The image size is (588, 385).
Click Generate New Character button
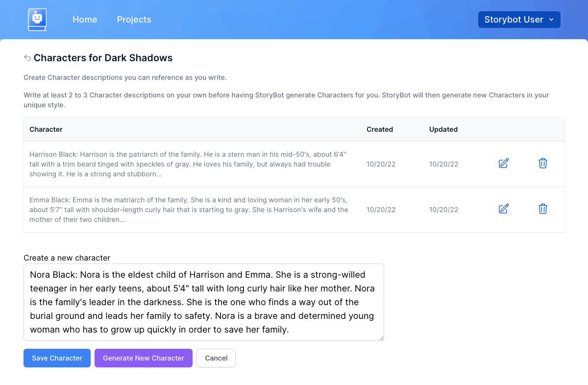pyautogui.click(x=144, y=358)
